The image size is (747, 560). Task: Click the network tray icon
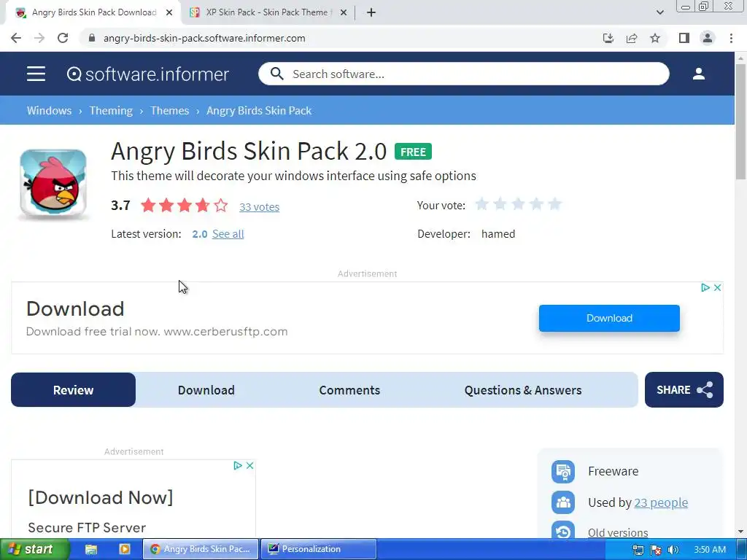(x=638, y=550)
